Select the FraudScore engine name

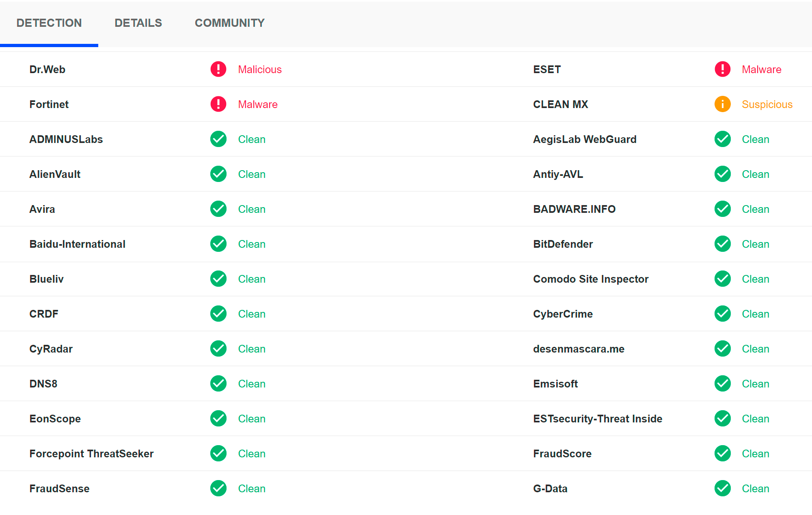tap(562, 454)
